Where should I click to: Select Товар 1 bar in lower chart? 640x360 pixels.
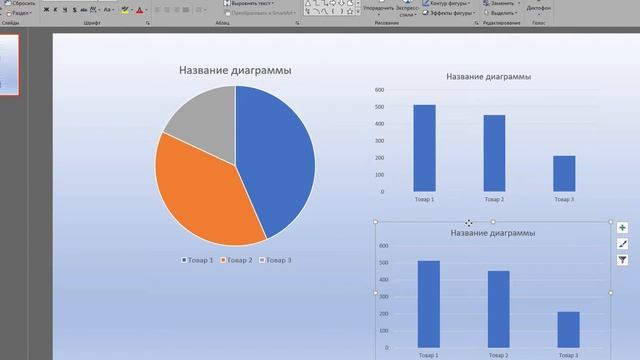coord(429,304)
